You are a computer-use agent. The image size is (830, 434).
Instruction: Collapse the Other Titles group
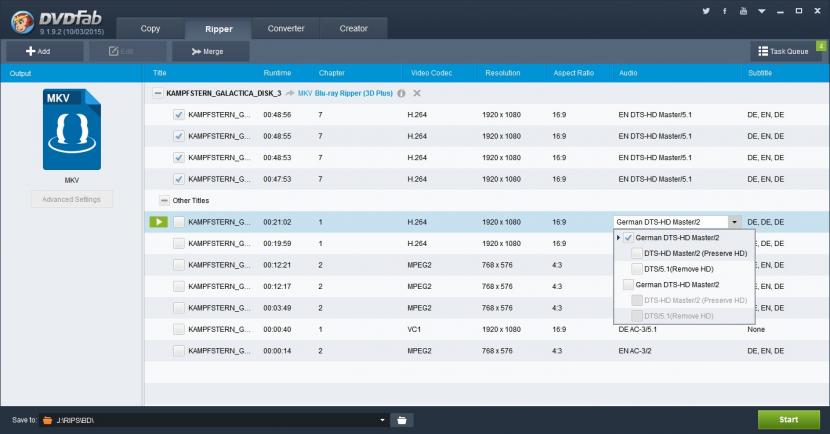pyautogui.click(x=164, y=201)
